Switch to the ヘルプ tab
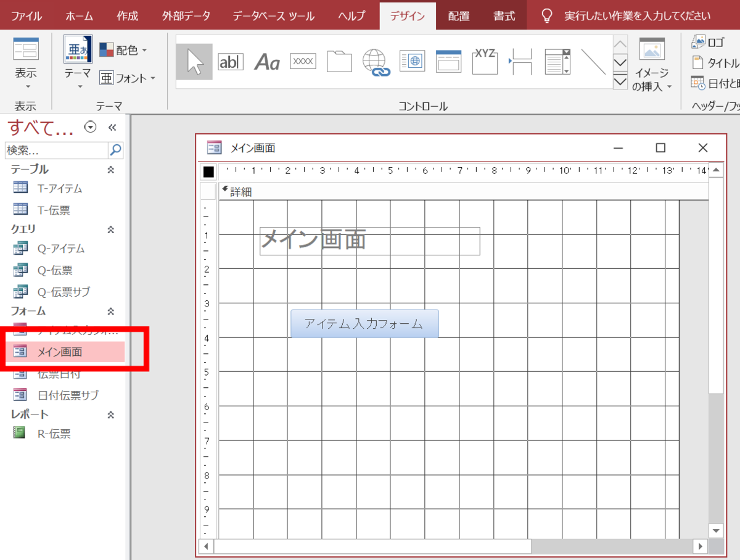This screenshot has width=740, height=560. point(352,16)
